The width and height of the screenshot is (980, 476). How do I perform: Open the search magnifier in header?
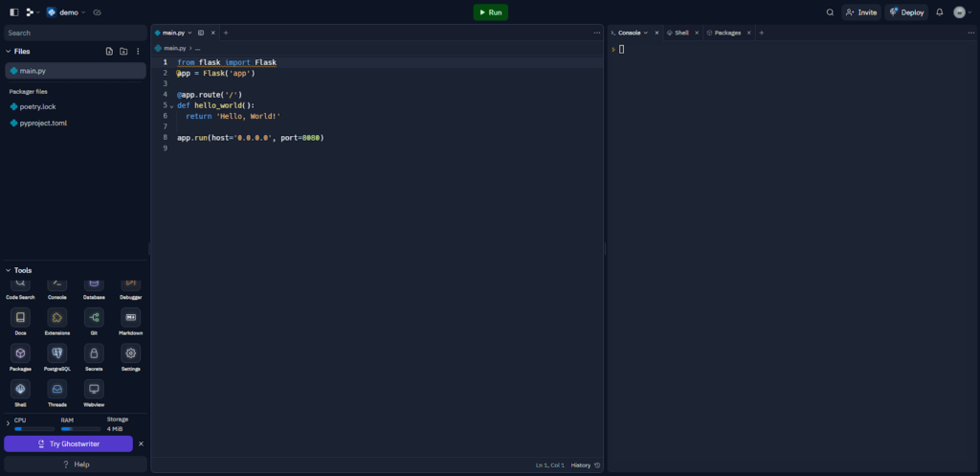[830, 12]
